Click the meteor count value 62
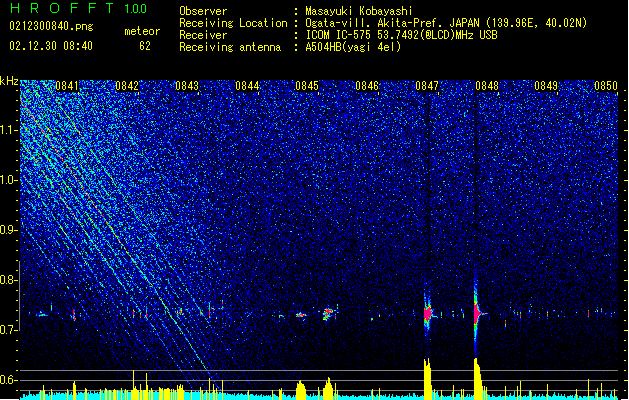Image resolution: width=629 pixels, height=400 pixels. 145,46
